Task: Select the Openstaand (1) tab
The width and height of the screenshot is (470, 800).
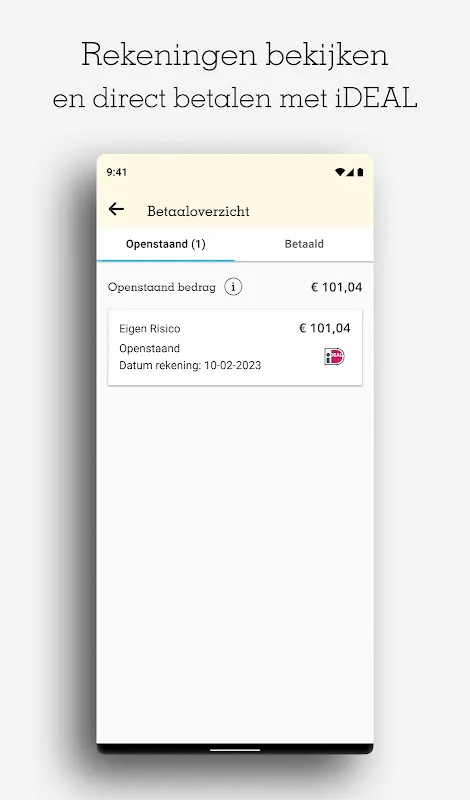Action: pyautogui.click(x=166, y=244)
